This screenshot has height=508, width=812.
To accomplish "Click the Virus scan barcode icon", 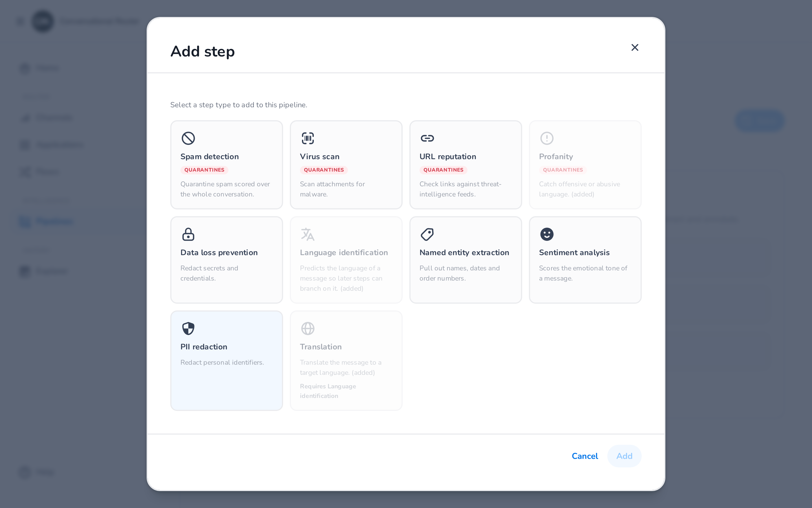I will coord(308,138).
